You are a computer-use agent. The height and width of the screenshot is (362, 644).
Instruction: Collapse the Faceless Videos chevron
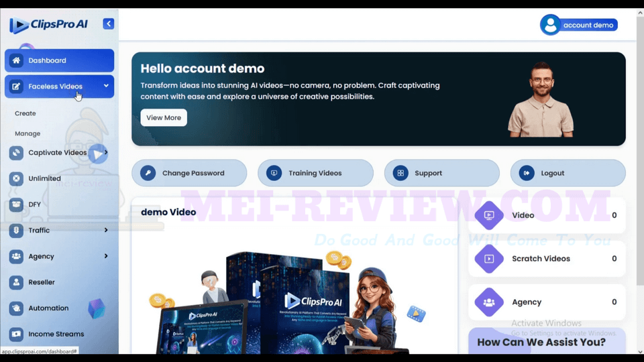point(106,86)
